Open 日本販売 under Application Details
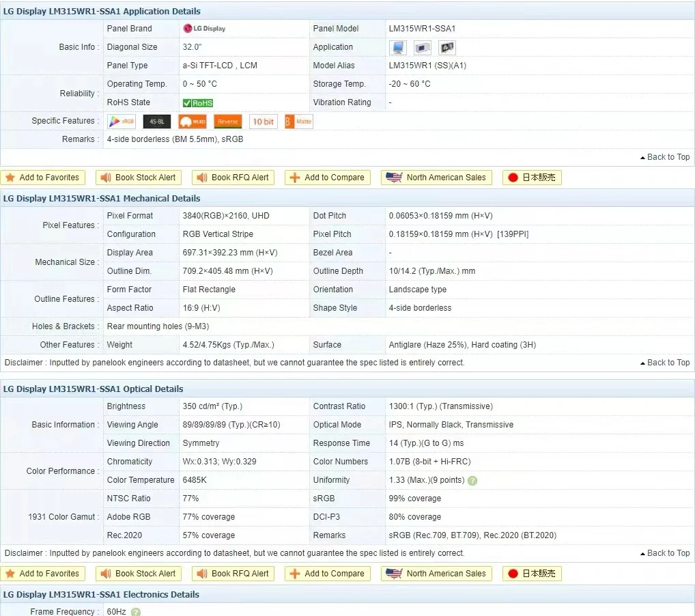The height and width of the screenshot is (616, 695). pyautogui.click(x=533, y=178)
